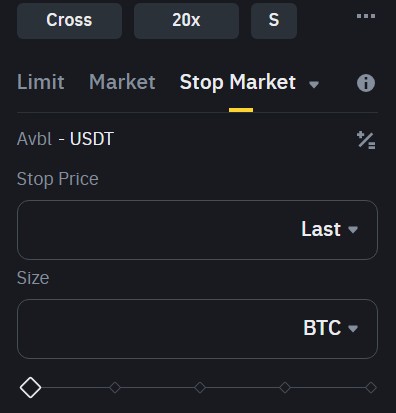The width and height of the screenshot is (396, 413).
Task: Switch to the Market order tab
Action: coord(122,82)
